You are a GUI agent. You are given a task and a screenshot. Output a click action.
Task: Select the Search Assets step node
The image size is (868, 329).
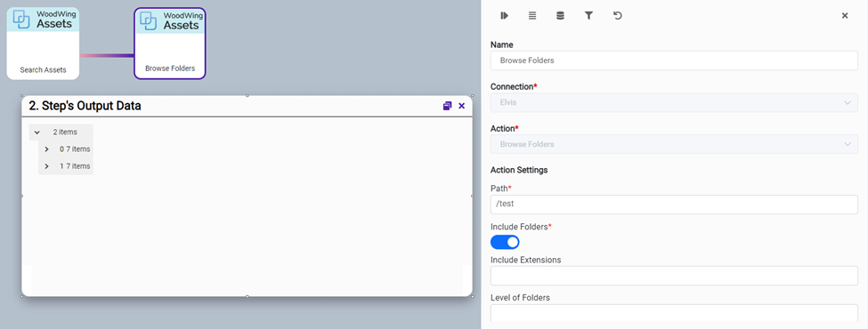pos(43,44)
